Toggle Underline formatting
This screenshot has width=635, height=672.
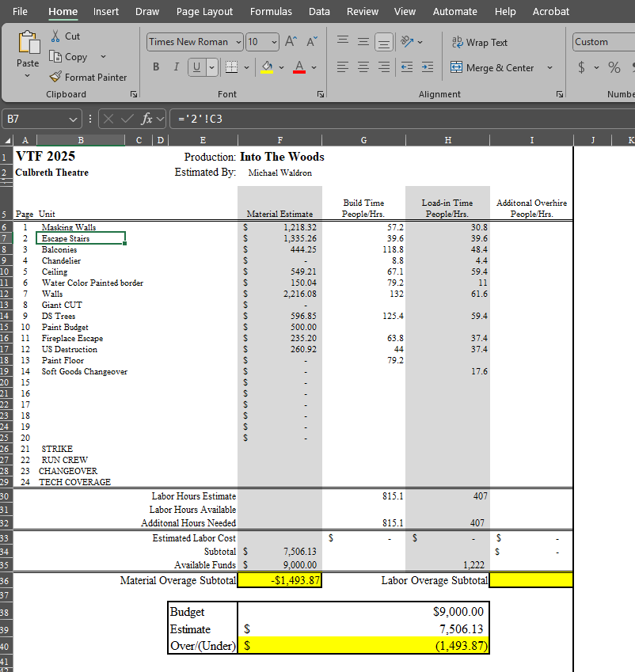[x=197, y=67]
